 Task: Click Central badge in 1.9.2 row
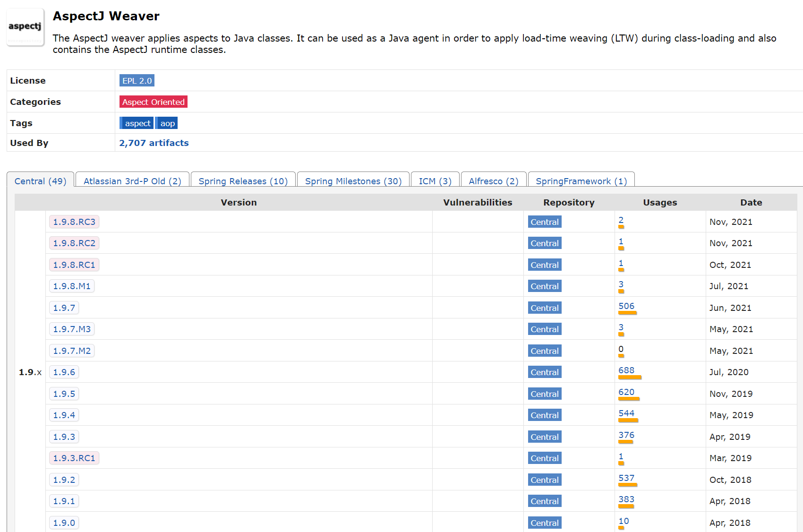[x=545, y=480]
